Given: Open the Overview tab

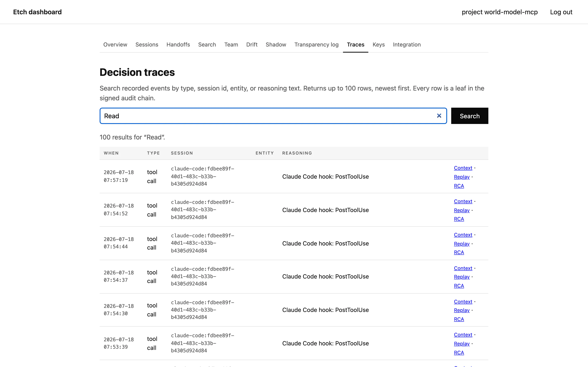Looking at the screenshot, I should [x=115, y=45].
